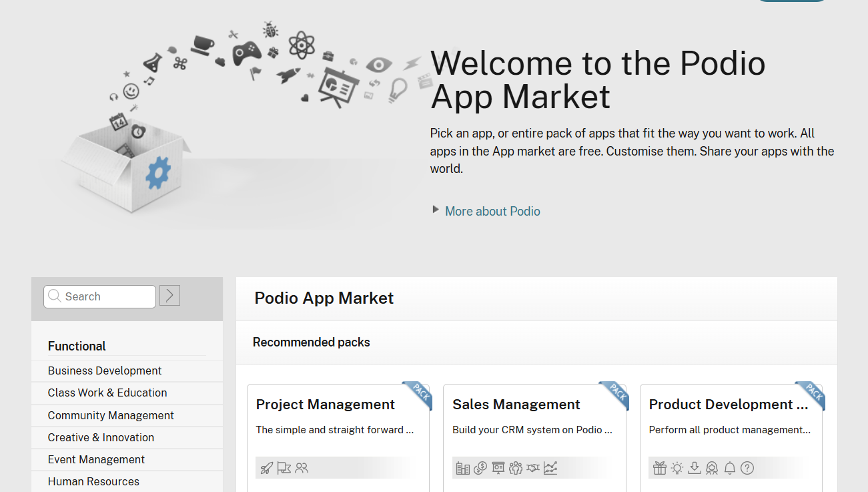Click the line chart icon in Sales Management
The image size is (868, 492).
coord(550,468)
